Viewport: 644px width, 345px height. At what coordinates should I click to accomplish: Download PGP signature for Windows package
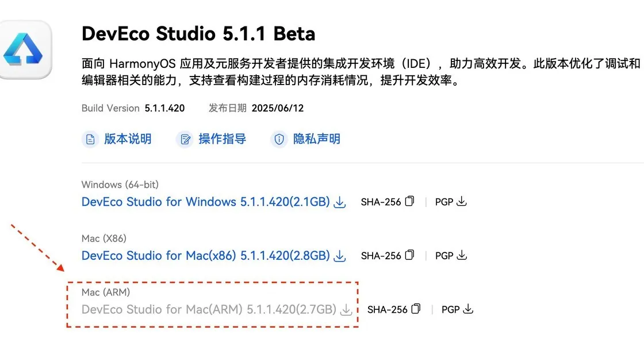coord(461,202)
